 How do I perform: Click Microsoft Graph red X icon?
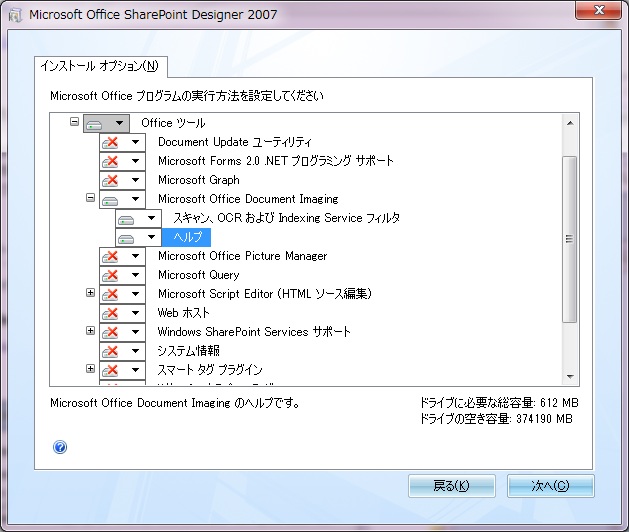pos(111,180)
